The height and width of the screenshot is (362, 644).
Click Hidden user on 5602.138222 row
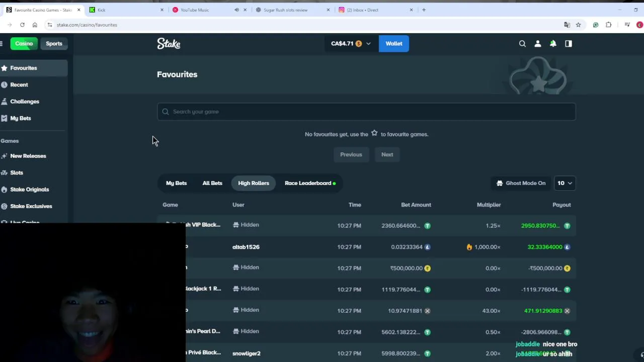pos(246,331)
